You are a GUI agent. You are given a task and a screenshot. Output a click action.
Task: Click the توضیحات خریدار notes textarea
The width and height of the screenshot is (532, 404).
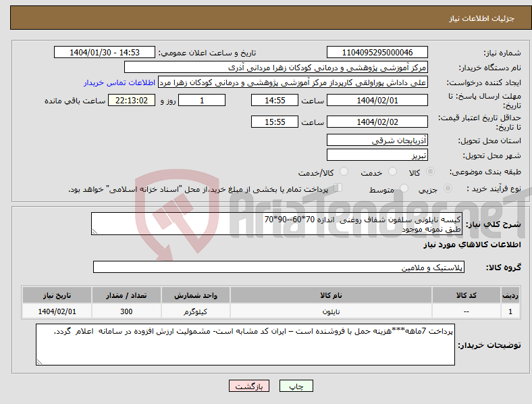(245, 345)
